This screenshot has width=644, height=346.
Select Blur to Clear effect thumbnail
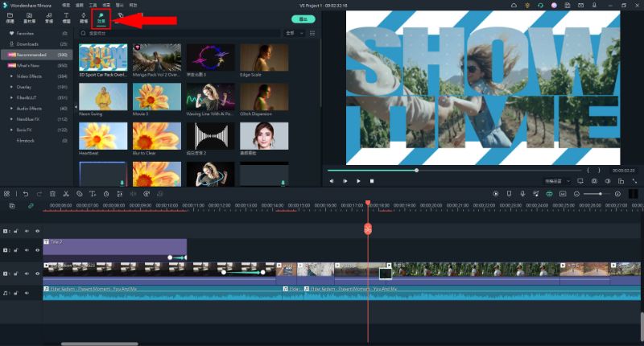[157, 135]
